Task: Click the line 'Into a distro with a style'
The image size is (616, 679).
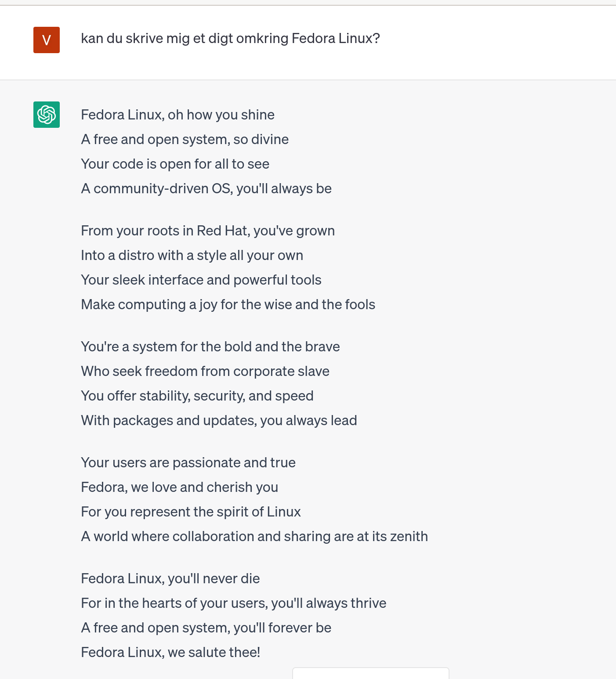Action: tap(192, 255)
